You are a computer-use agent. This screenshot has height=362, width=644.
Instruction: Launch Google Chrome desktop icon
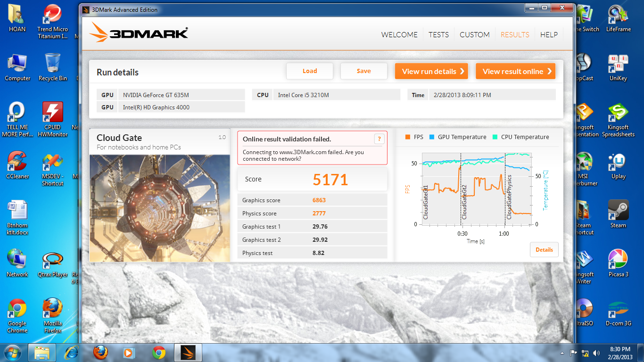click(17, 316)
